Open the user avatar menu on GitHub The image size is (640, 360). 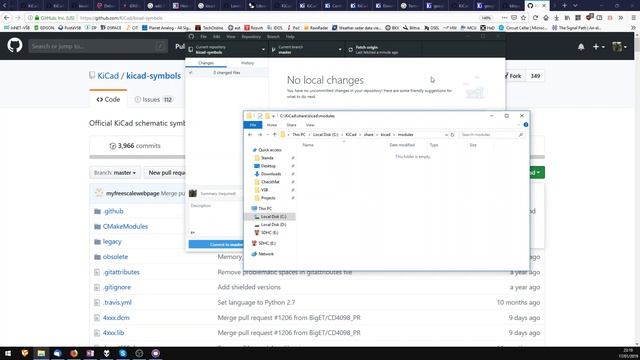(x=619, y=47)
